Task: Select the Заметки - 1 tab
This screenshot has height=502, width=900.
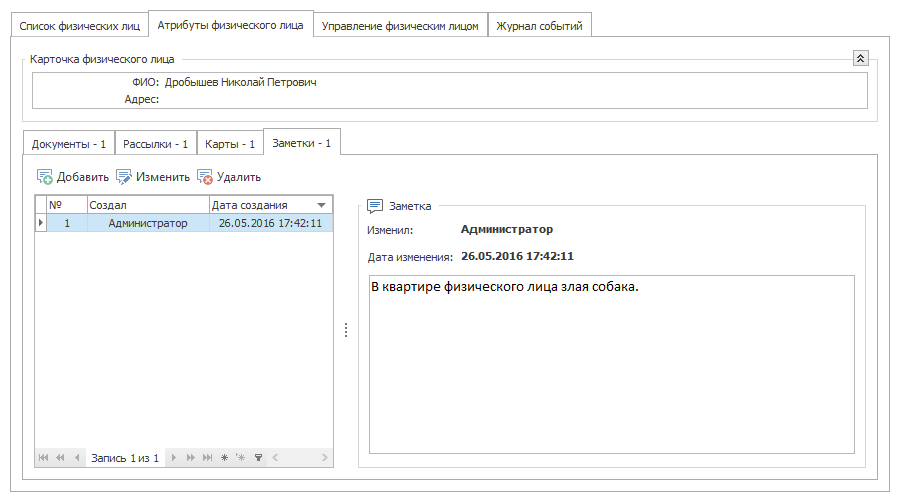Action: [302, 143]
